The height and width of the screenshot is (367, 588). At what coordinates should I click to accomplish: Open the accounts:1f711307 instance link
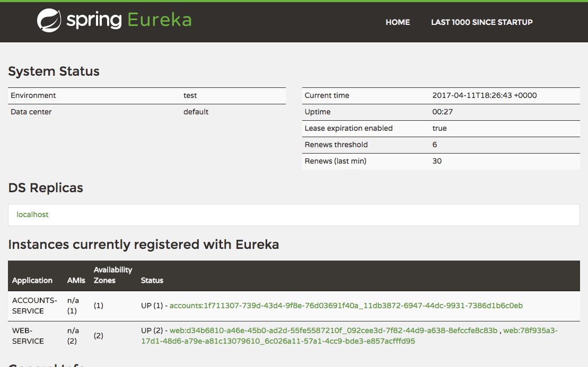coord(346,306)
